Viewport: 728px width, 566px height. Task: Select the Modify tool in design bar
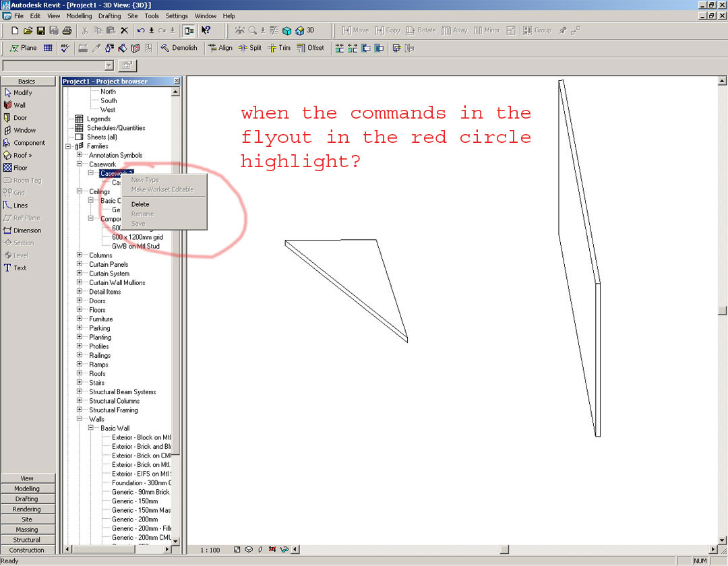click(x=18, y=93)
